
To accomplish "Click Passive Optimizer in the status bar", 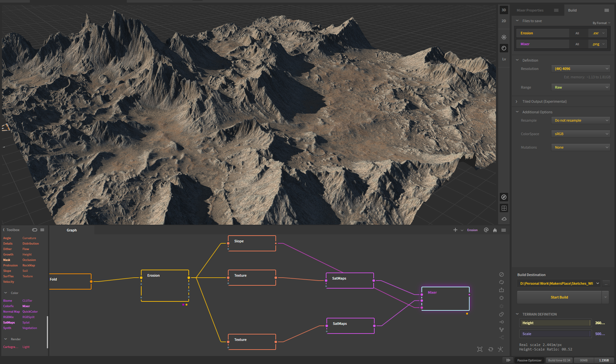I will click(529, 360).
